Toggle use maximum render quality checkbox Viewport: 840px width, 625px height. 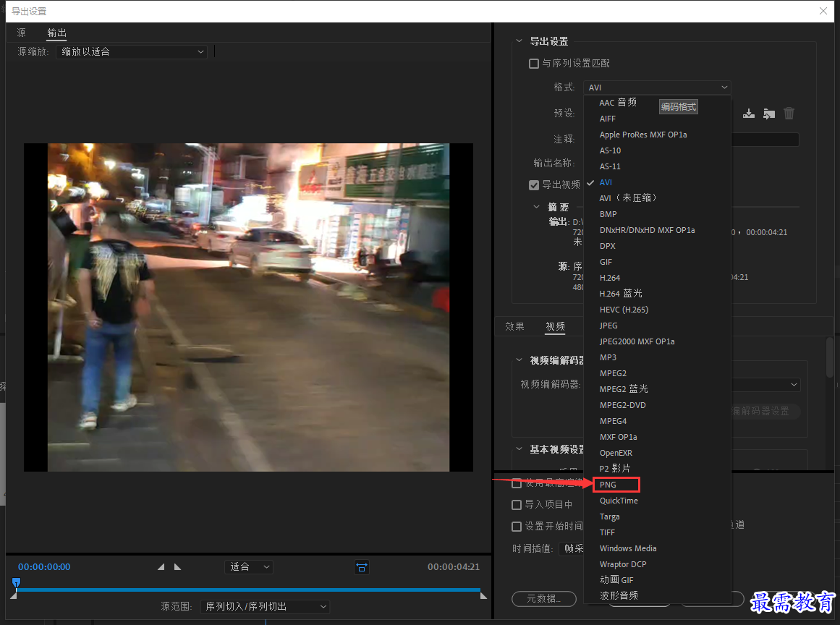coord(517,484)
